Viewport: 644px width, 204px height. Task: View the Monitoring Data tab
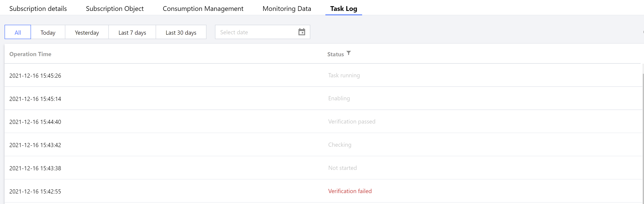coord(286,9)
